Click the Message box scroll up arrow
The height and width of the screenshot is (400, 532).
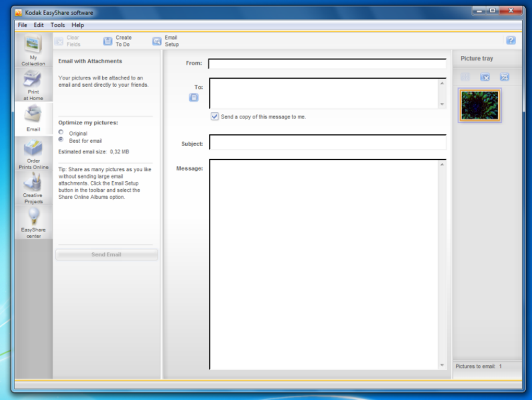(442, 164)
